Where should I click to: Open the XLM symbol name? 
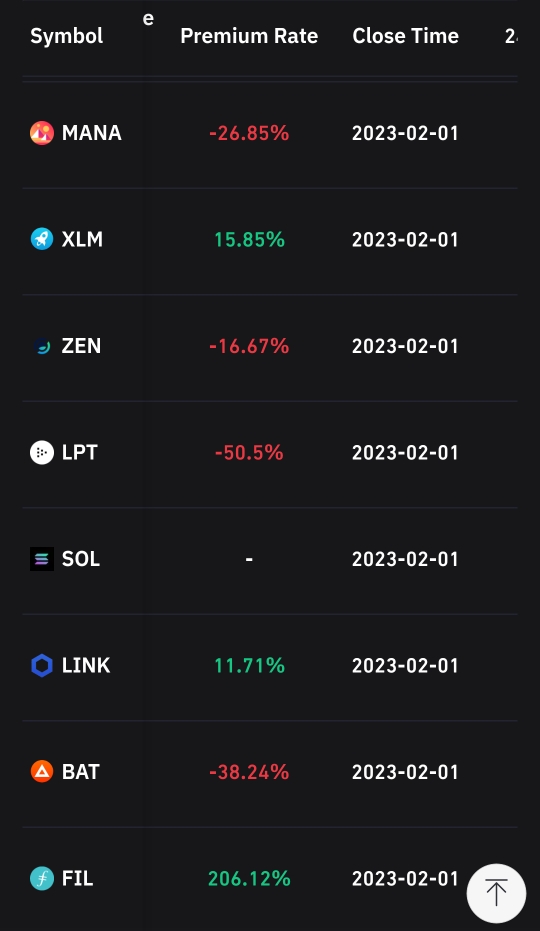point(82,239)
